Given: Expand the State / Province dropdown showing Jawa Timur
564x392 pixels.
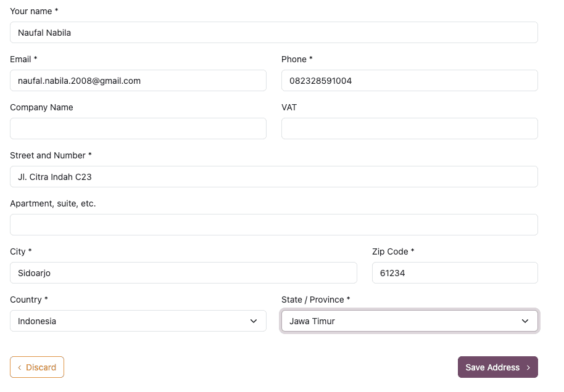Looking at the screenshot, I should tap(409, 321).
